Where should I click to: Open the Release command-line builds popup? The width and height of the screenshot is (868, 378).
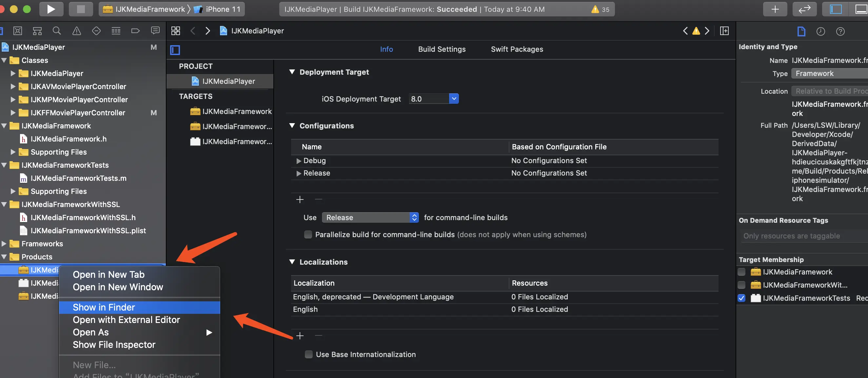(370, 217)
